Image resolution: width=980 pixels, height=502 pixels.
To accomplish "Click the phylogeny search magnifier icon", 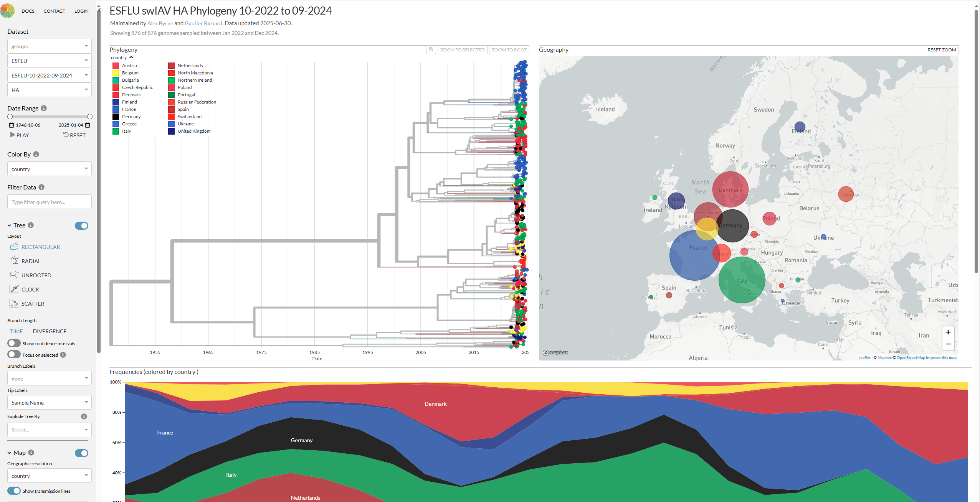I will point(431,49).
